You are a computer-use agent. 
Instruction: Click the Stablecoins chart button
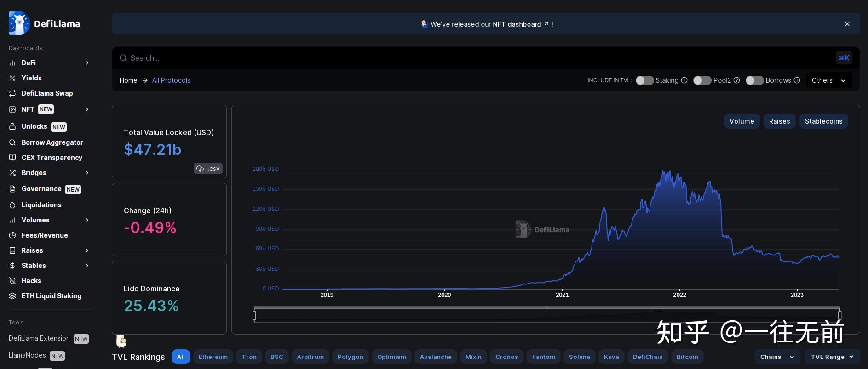(823, 121)
